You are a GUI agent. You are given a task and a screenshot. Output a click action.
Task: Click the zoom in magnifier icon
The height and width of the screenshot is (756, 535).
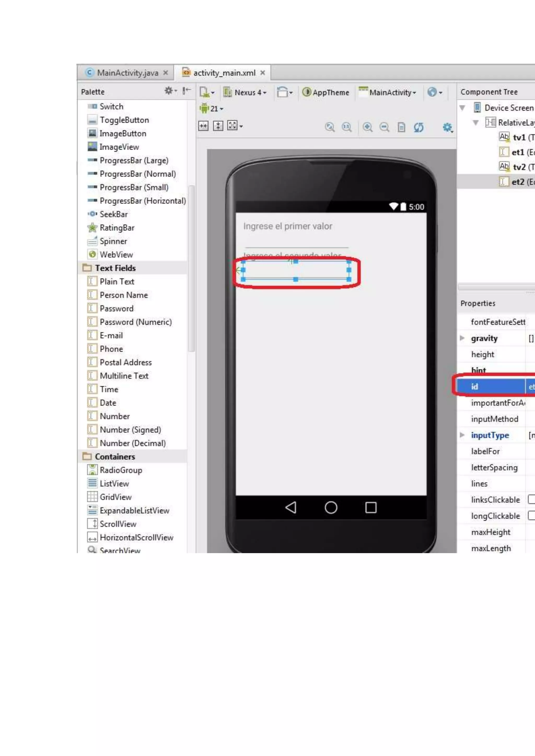(367, 127)
